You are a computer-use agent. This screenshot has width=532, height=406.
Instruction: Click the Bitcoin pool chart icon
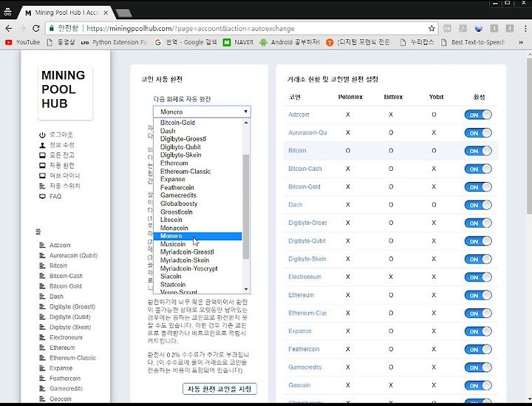[42, 265]
